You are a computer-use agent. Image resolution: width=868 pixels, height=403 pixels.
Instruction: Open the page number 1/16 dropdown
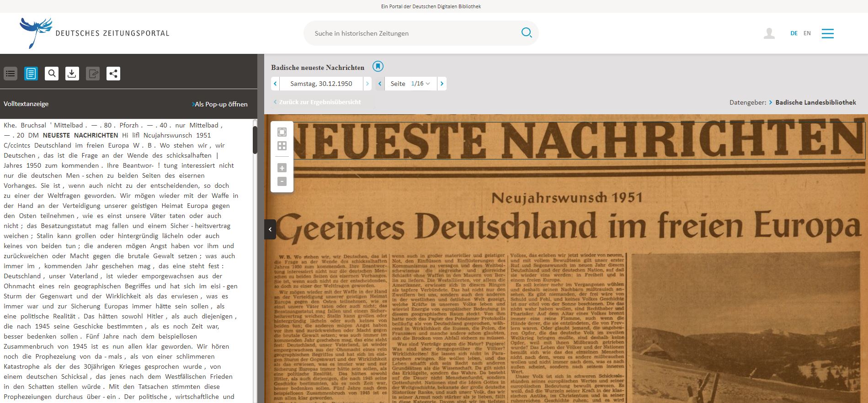coord(421,84)
